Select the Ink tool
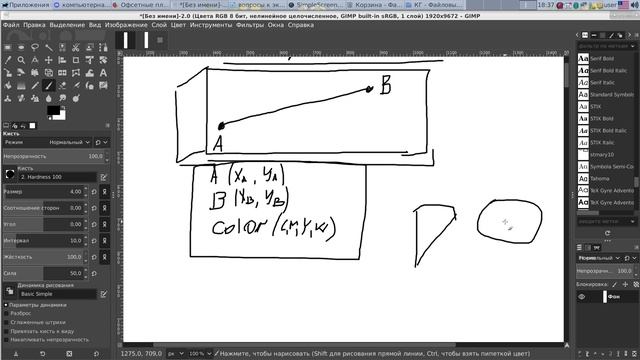 pyautogui.click(x=90, y=86)
